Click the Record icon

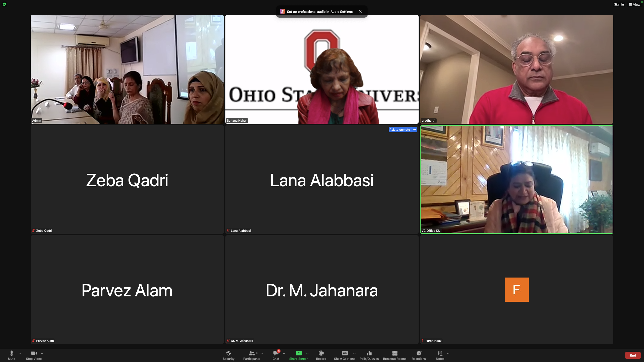[x=321, y=353]
